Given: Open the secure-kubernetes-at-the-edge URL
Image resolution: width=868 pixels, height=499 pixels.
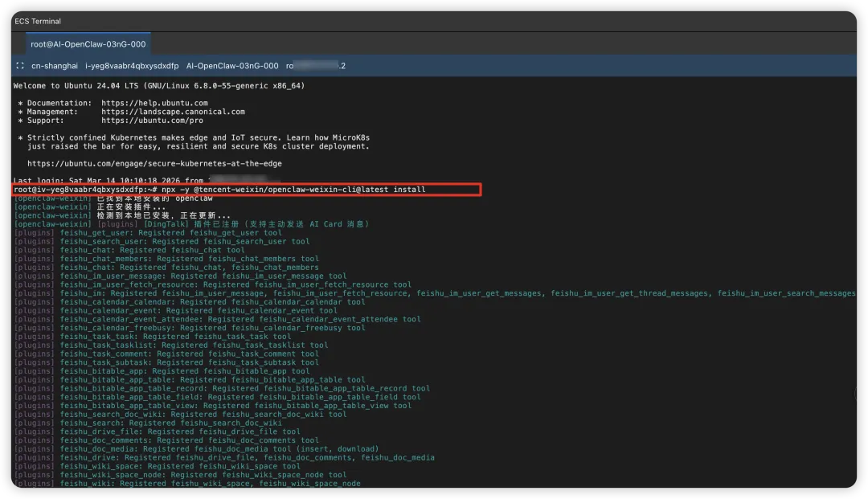Looking at the screenshot, I should pyautogui.click(x=154, y=164).
